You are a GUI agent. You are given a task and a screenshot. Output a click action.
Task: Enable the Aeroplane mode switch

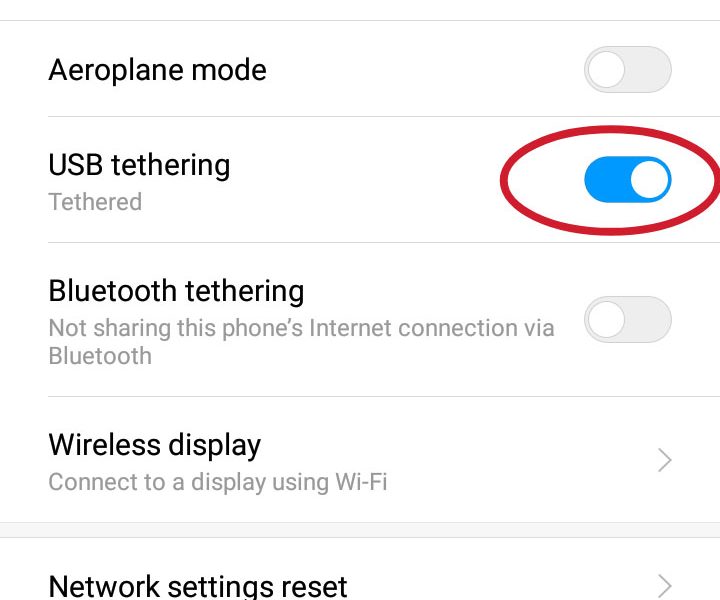coord(628,69)
